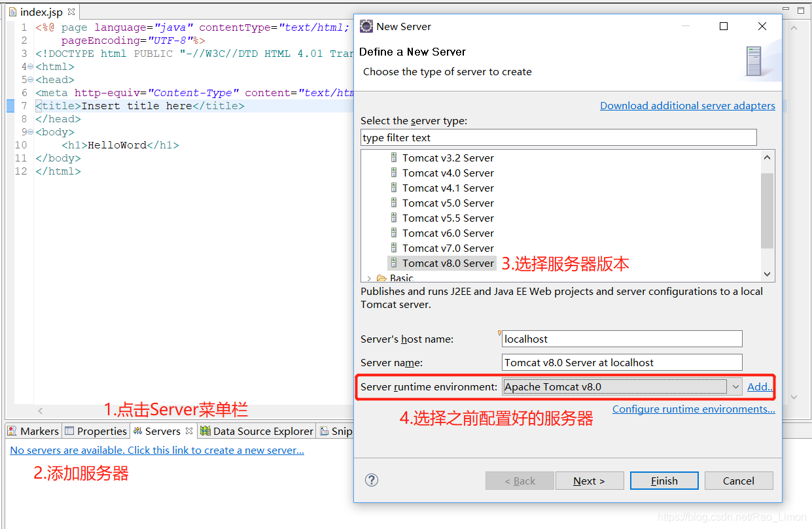Click the Properties tab icon
Screen dimensions: 812x529
click(x=69, y=431)
